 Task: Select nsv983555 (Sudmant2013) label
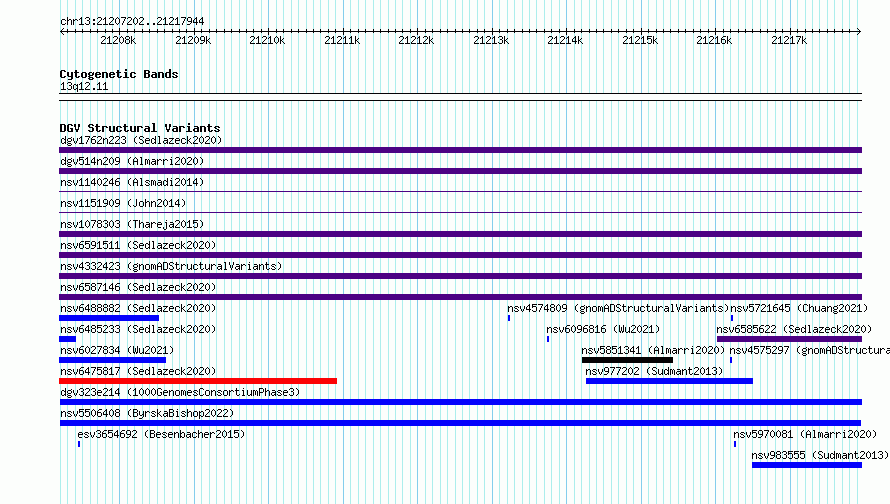(x=820, y=455)
